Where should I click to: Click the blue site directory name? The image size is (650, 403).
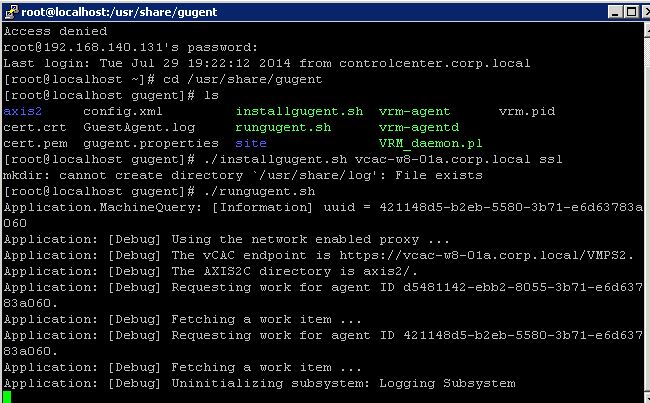point(251,143)
